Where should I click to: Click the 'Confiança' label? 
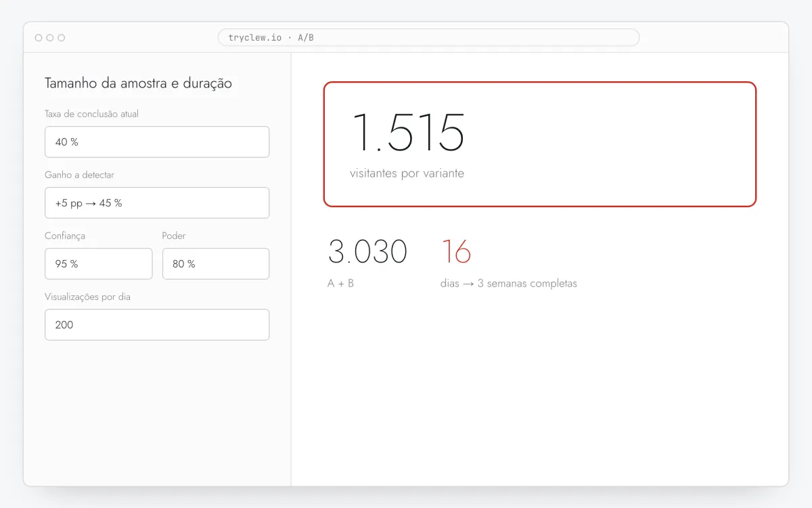point(65,236)
